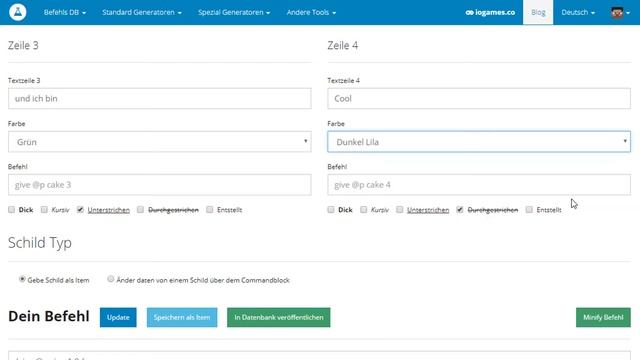Enable Unterstrichen for Zeile 4

point(400,209)
